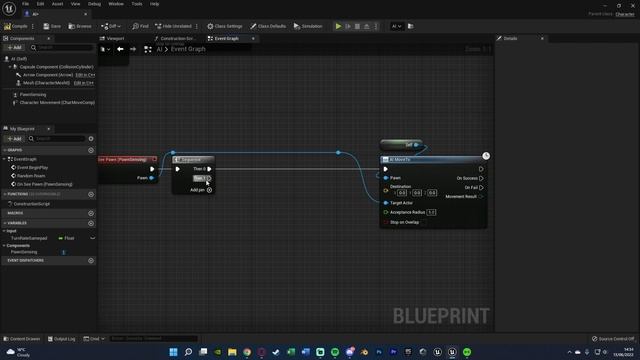
Task: Open the Tools menu
Action: click(137, 4)
